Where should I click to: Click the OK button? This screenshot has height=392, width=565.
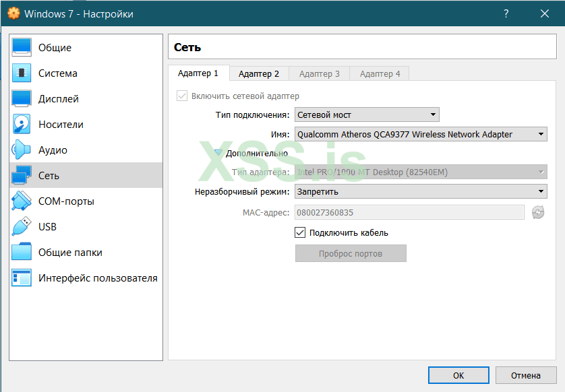pyautogui.click(x=458, y=376)
